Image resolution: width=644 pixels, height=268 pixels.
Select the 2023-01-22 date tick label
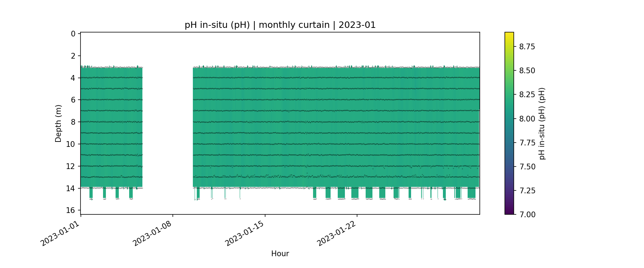point(336,233)
